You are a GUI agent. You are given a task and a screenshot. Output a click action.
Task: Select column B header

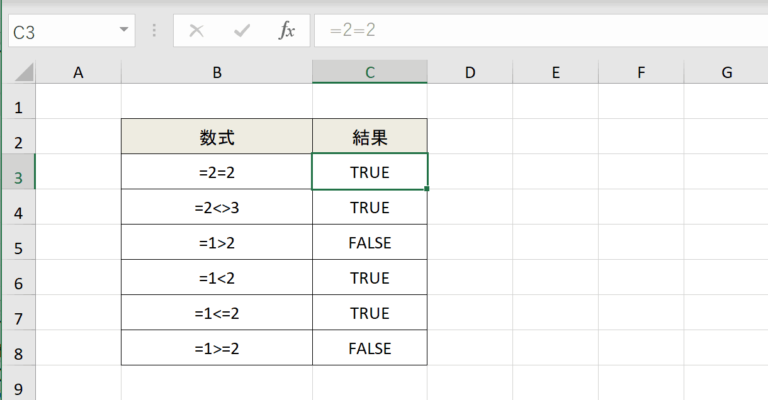[x=216, y=72]
